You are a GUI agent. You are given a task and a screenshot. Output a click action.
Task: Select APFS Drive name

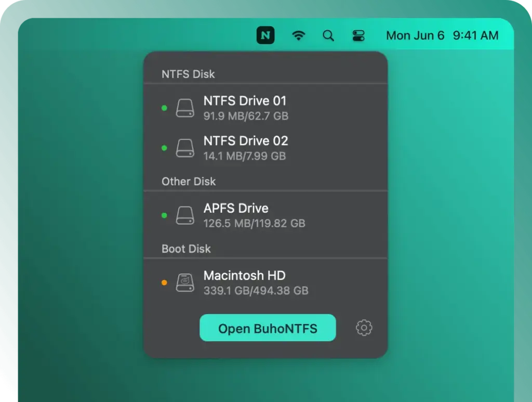click(236, 208)
